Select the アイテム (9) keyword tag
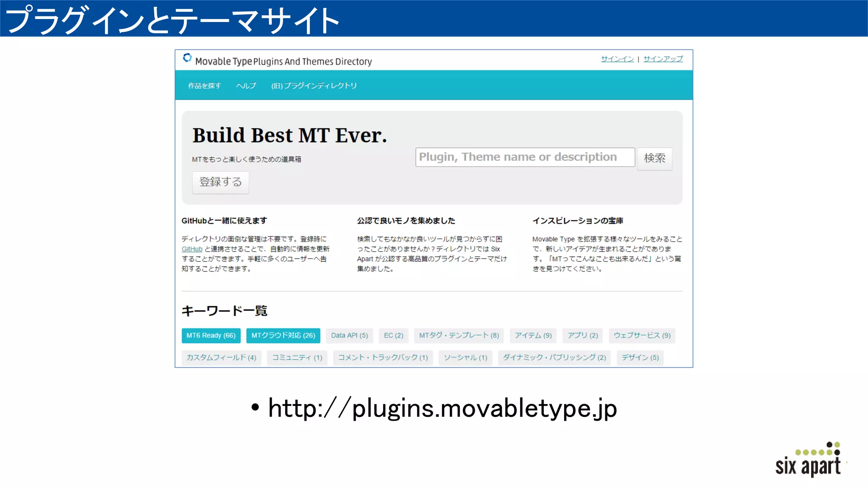The height and width of the screenshot is (488, 868). [533, 335]
